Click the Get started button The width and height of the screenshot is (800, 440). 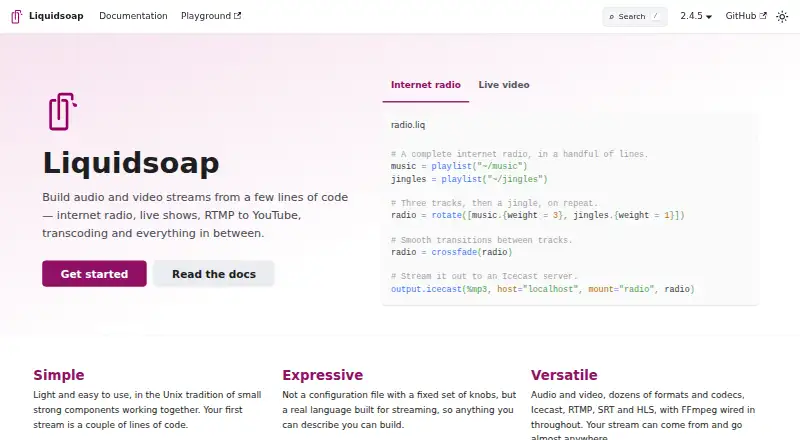(x=94, y=274)
